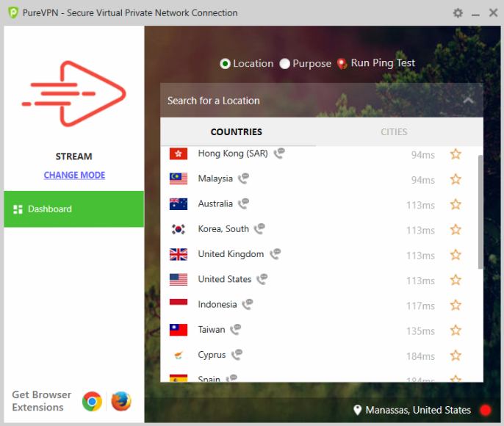Click the phone chat icon next to Malaysia
The height and width of the screenshot is (426, 504).
[243, 178]
